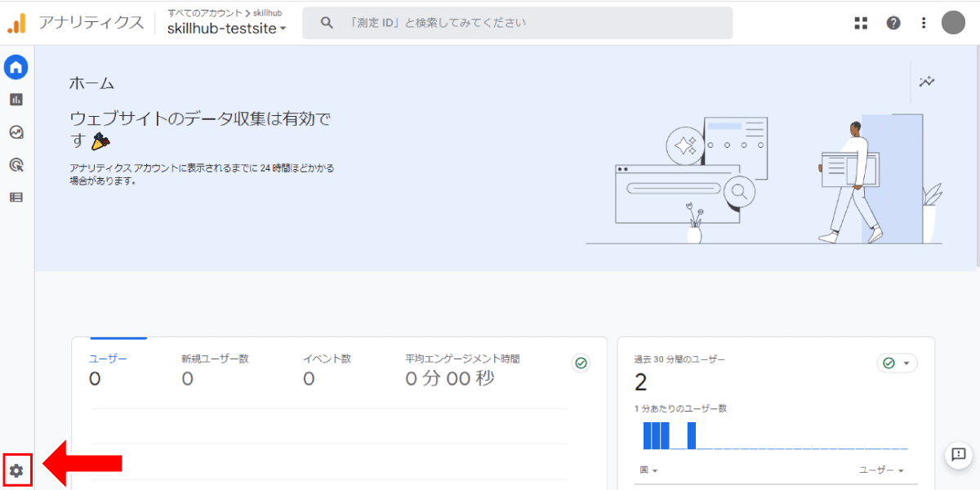The height and width of the screenshot is (490, 980).
Task: Click the realtime users bar chart
Action: [775, 435]
